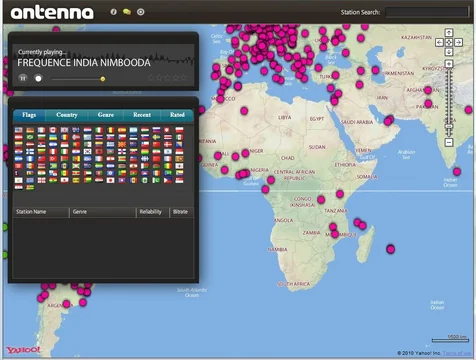This screenshot has height=360, width=476.
Task: Recenter map with the middle pan button
Action: pyautogui.click(x=449, y=42)
